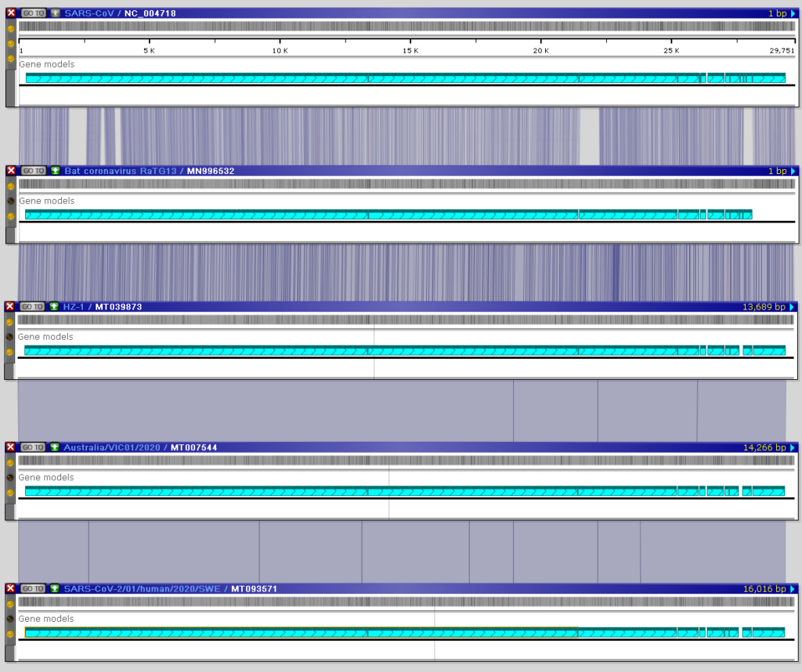Click the 16,016 bp position label
Image resolution: width=802 pixels, height=672 pixels.
764,589
